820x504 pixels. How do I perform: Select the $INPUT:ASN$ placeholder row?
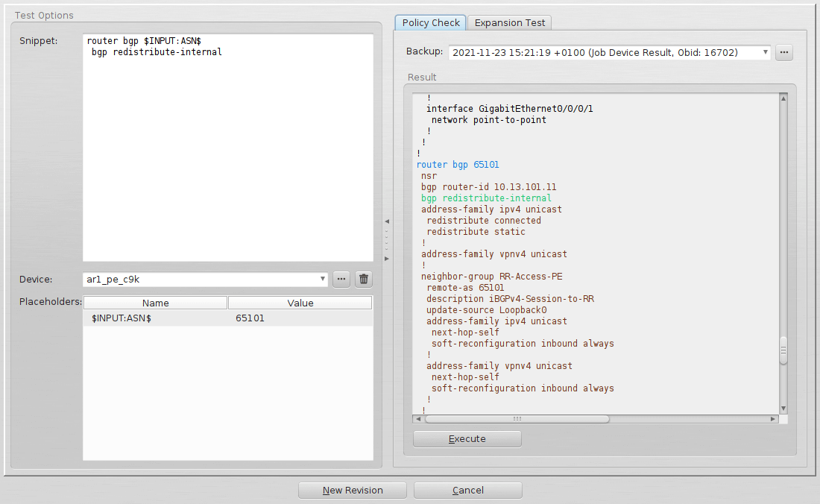(228, 318)
